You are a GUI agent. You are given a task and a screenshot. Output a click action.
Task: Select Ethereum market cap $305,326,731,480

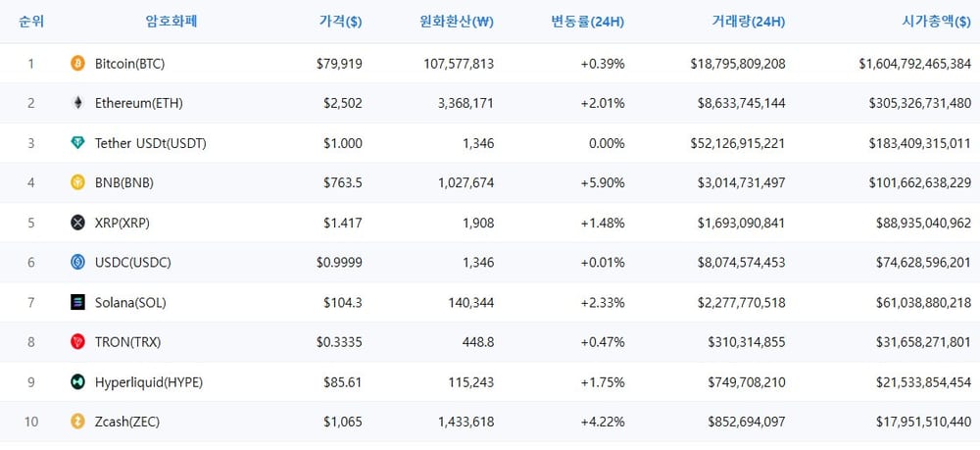[x=920, y=104]
